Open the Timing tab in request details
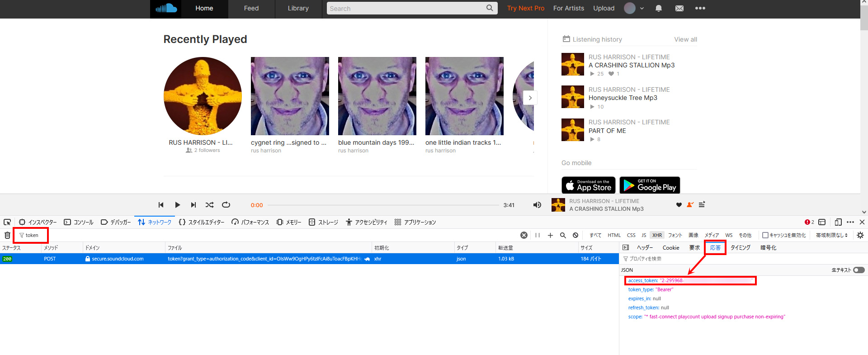The image size is (868, 355). tap(741, 247)
